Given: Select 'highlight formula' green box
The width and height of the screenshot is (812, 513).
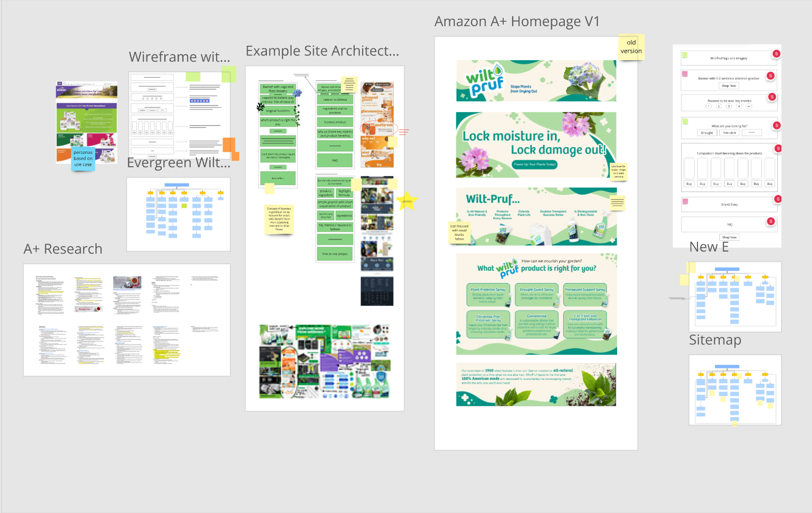Looking at the screenshot, I should click(x=344, y=193).
